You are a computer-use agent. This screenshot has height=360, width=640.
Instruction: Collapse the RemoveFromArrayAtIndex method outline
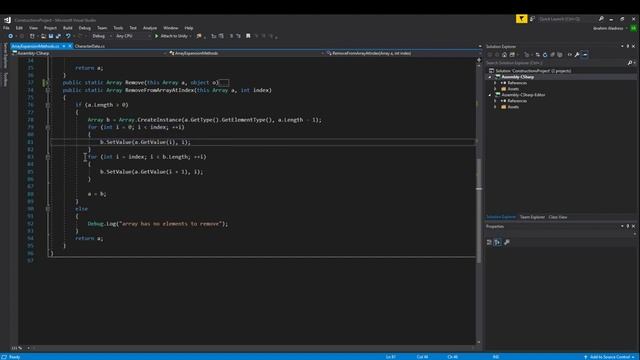(48, 90)
